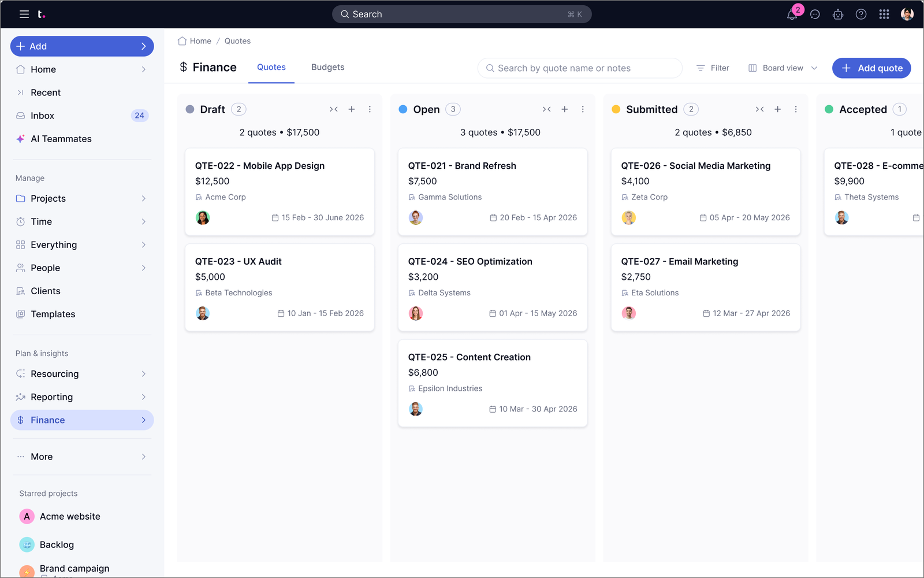Open the Open column options menu
The width and height of the screenshot is (924, 578).
tap(583, 109)
